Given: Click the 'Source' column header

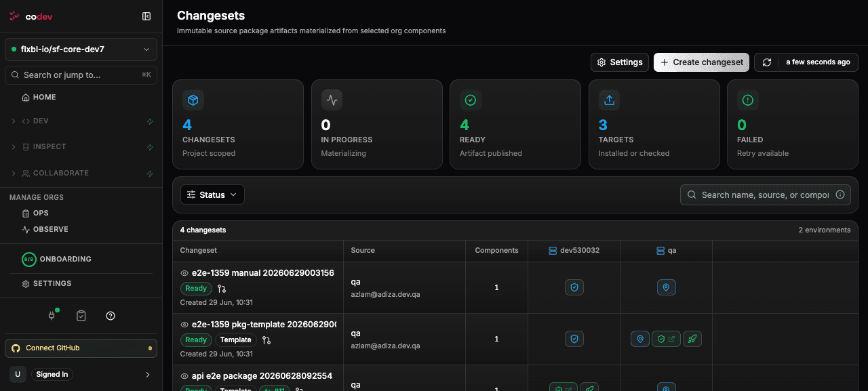Looking at the screenshot, I should 363,250.
